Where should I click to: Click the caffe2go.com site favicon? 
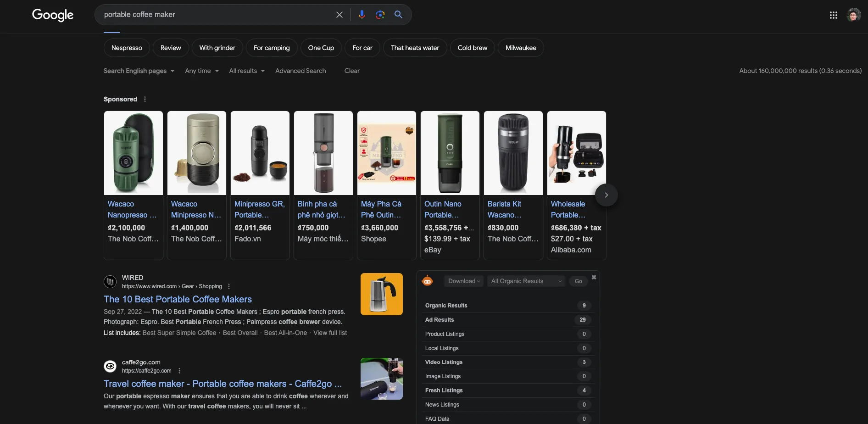coord(110,366)
